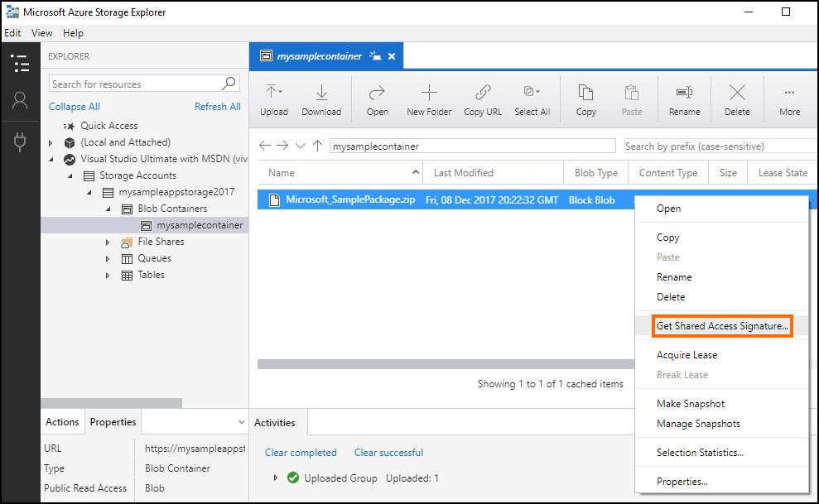The image size is (819, 504).
Task: Choose Get Shared Access Signature from context menu
Action: point(721,325)
